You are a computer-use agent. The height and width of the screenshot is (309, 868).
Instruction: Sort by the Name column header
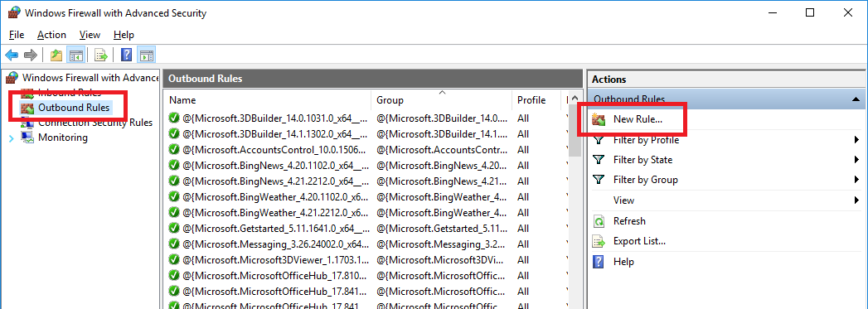[x=268, y=100]
